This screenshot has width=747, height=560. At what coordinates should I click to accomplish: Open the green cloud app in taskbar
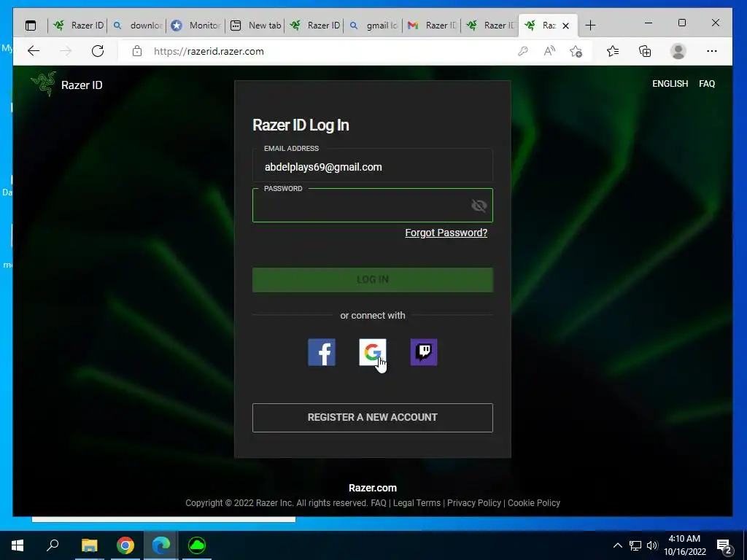pos(197,545)
